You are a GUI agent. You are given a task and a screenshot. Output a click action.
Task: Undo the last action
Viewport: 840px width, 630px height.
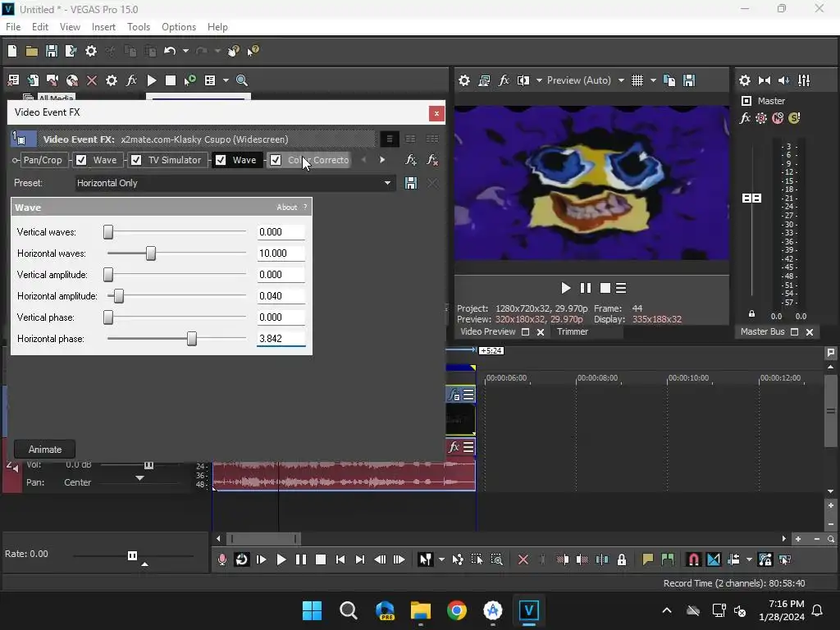point(170,51)
